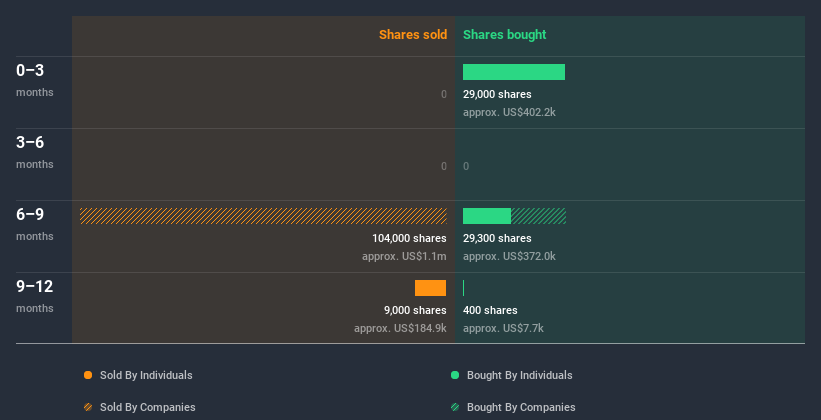Image resolution: width=821 pixels, height=420 pixels.
Task: Click the hatched Bought By Companies legend icon
Action: point(455,407)
